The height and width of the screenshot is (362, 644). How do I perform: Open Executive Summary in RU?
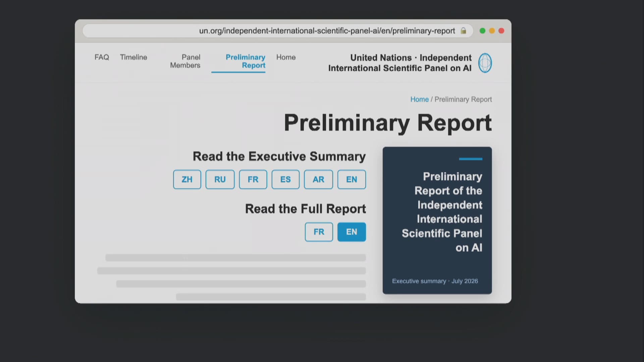220,179
